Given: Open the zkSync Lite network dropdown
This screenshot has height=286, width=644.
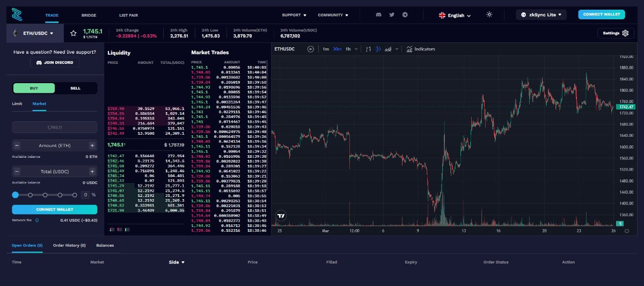Looking at the screenshot, I should click(x=541, y=15).
